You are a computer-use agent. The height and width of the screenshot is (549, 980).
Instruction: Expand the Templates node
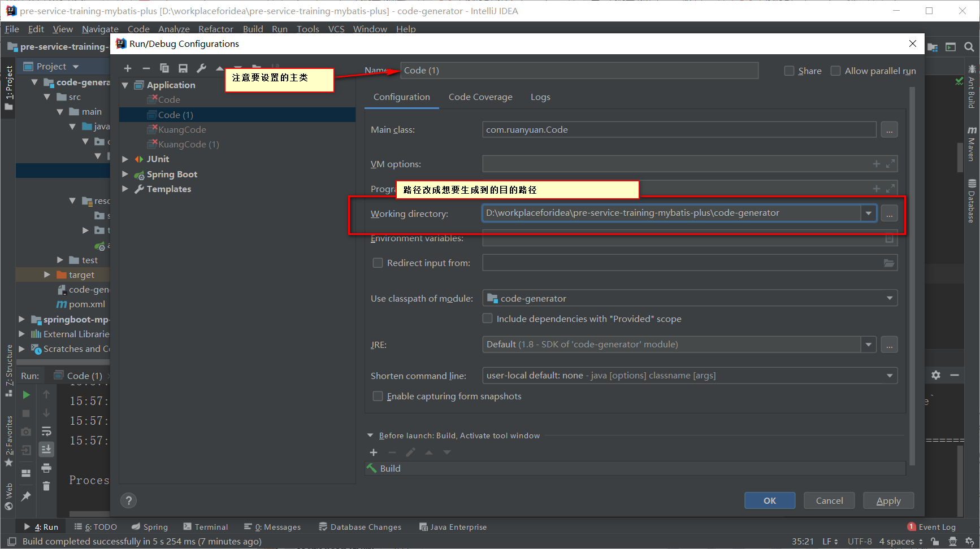click(125, 189)
